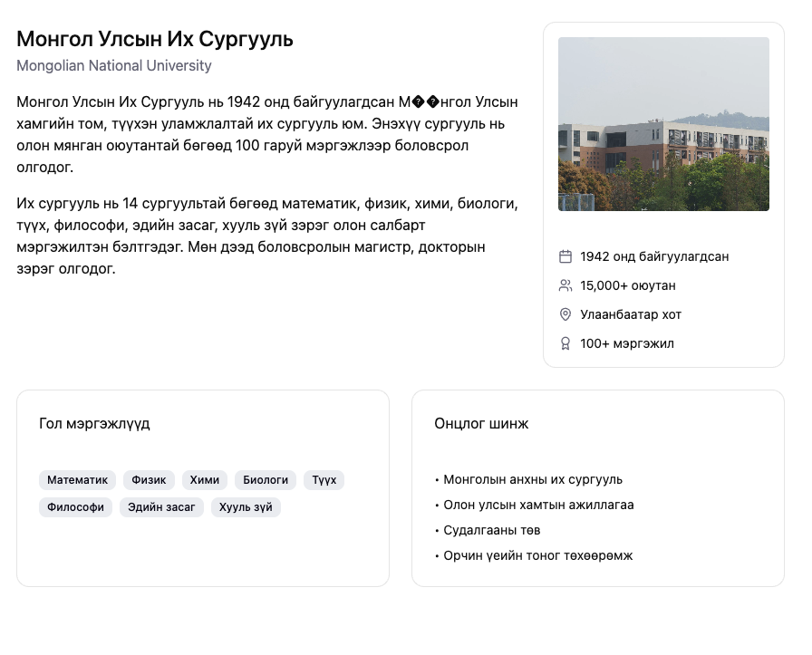The height and width of the screenshot is (655, 812).
Task: Select the Физик tag
Action: pyautogui.click(x=149, y=480)
